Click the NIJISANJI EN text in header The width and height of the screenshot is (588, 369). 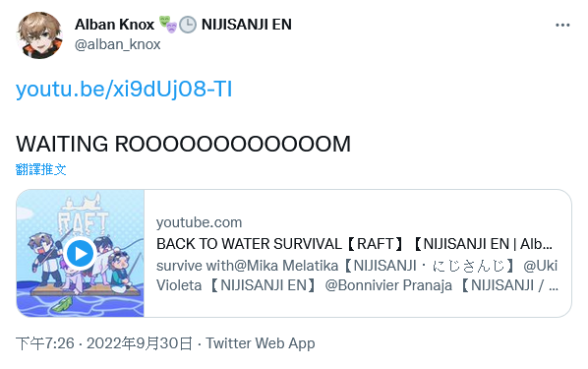[x=247, y=25]
